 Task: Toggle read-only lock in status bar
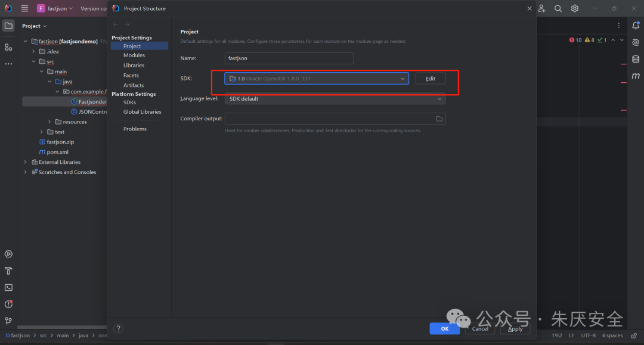[634, 335]
